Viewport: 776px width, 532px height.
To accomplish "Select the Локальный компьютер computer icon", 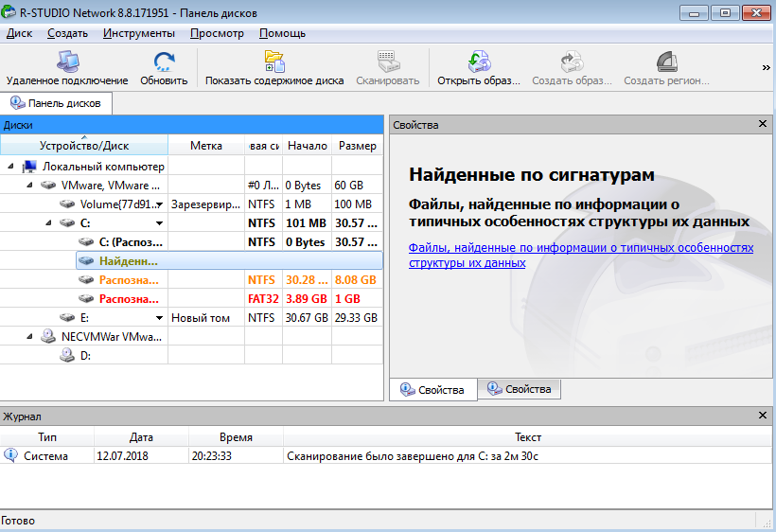I will point(29,167).
